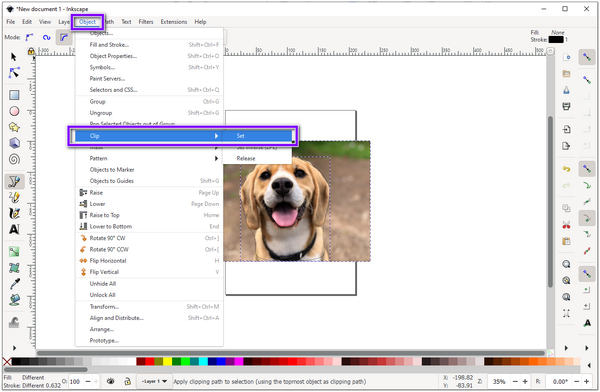Expand the Clip submenu arrow

pyautogui.click(x=216, y=136)
